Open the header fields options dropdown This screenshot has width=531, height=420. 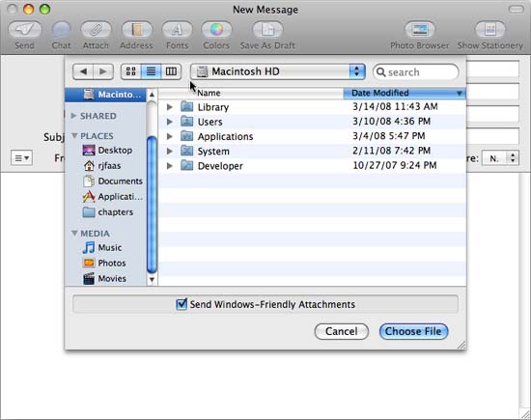(21, 157)
